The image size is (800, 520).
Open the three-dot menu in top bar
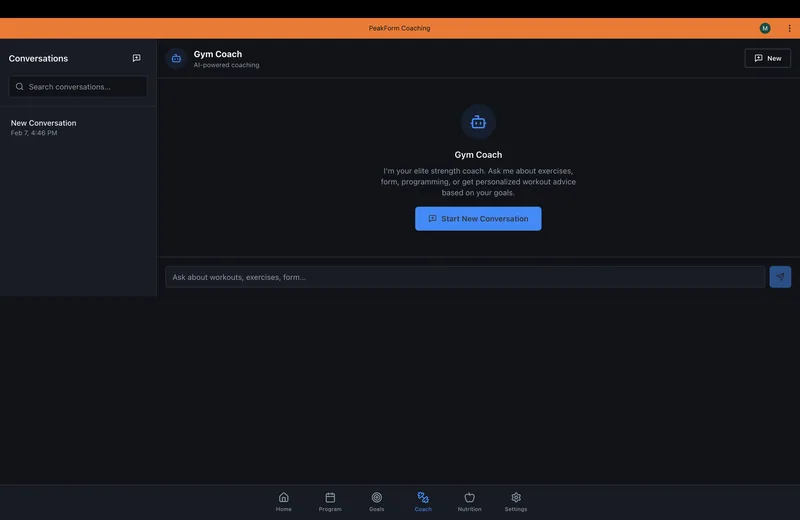click(789, 28)
